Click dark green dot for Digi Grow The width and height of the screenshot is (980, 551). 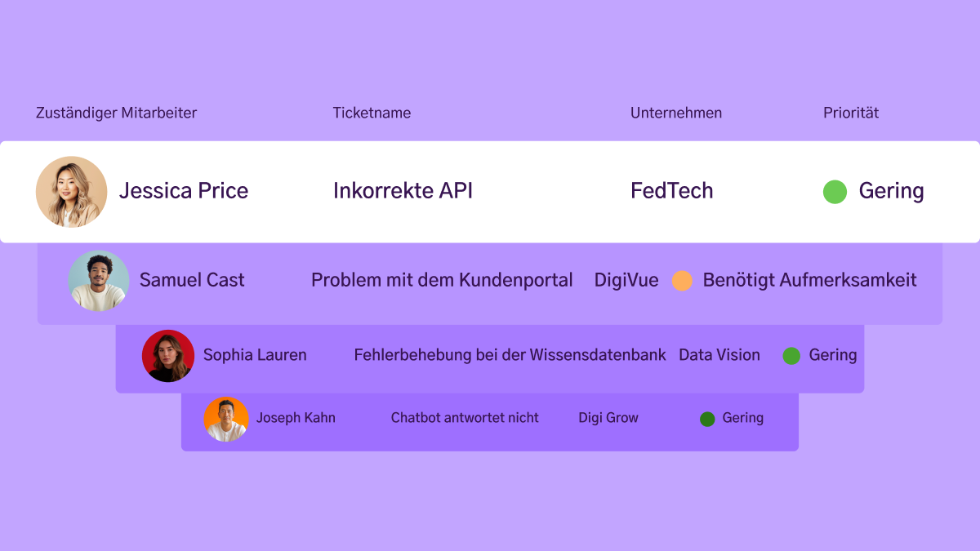point(707,419)
